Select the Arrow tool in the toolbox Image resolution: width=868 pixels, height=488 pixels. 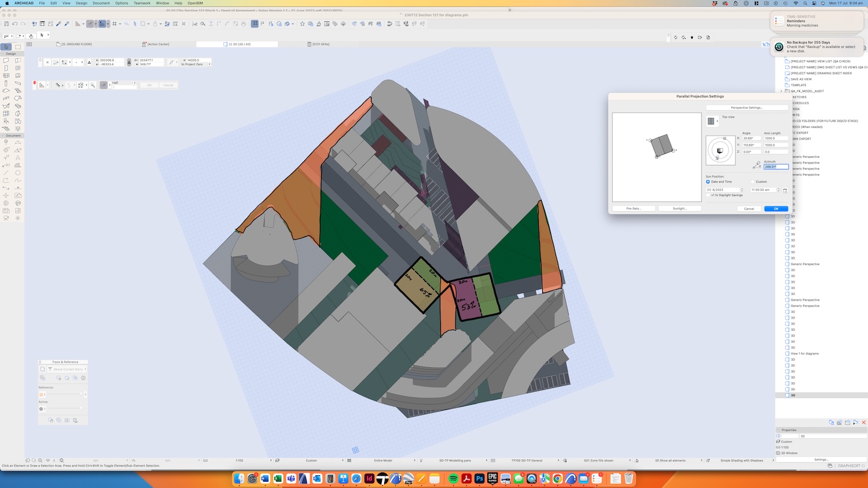click(x=6, y=47)
